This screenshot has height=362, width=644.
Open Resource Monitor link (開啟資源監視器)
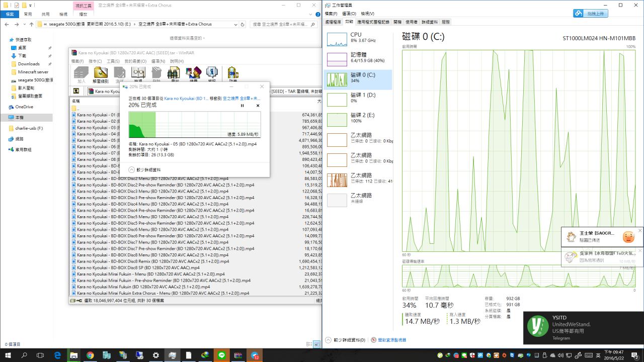point(388,340)
